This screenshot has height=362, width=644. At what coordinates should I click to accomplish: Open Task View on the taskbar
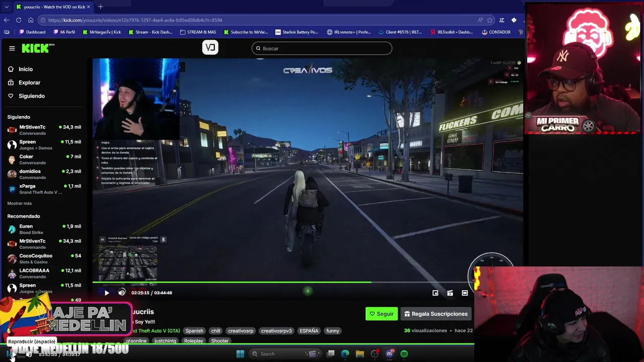click(331, 354)
